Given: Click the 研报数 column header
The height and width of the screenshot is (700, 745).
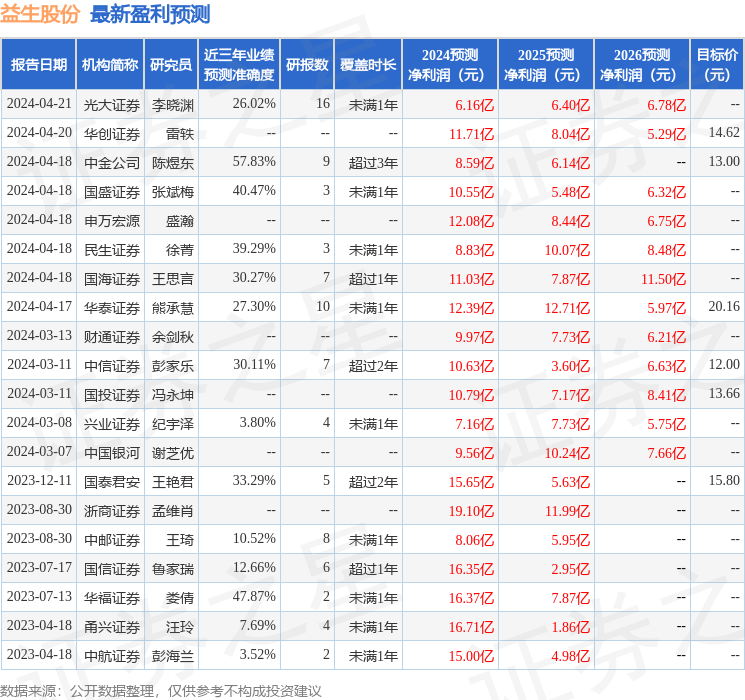Looking at the screenshot, I should point(307,64).
